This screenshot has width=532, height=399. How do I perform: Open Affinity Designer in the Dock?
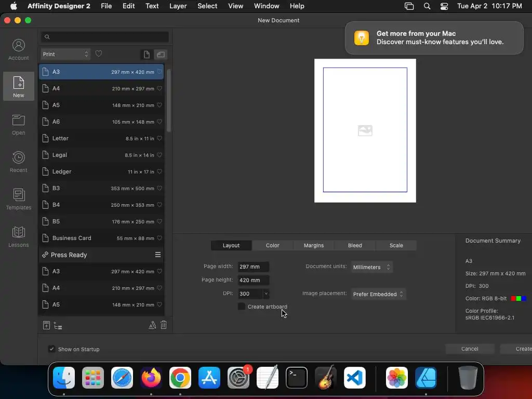click(x=426, y=378)
